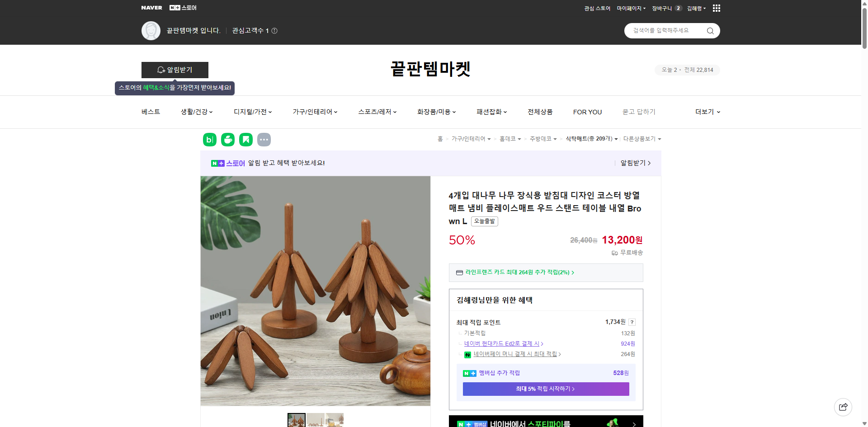
Task: Click the floating share button bottom right
Action: pos(843,407)
